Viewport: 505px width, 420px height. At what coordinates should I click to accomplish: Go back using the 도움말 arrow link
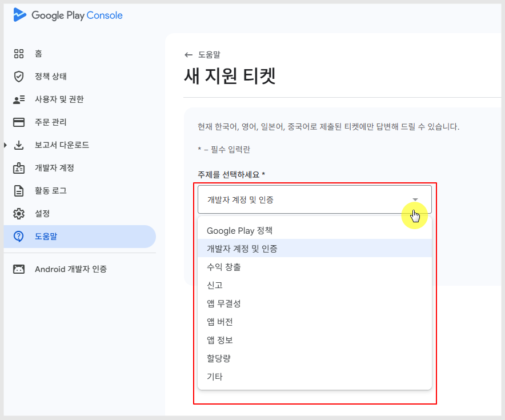pos(189,55)
